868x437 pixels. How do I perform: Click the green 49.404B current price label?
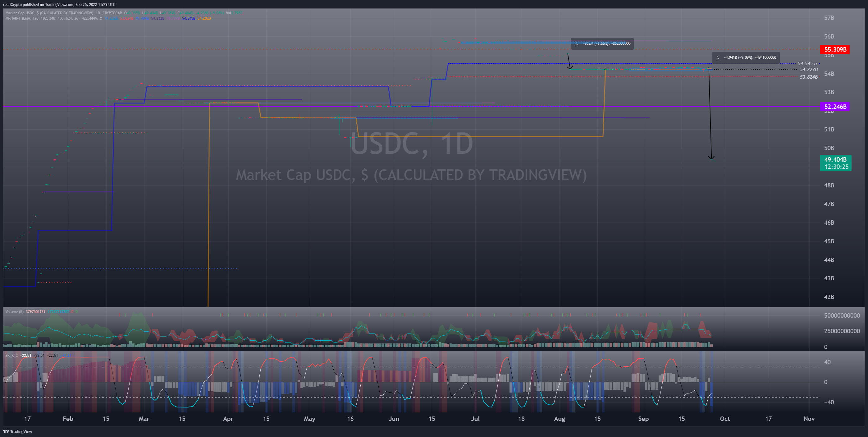coord(836,163)
